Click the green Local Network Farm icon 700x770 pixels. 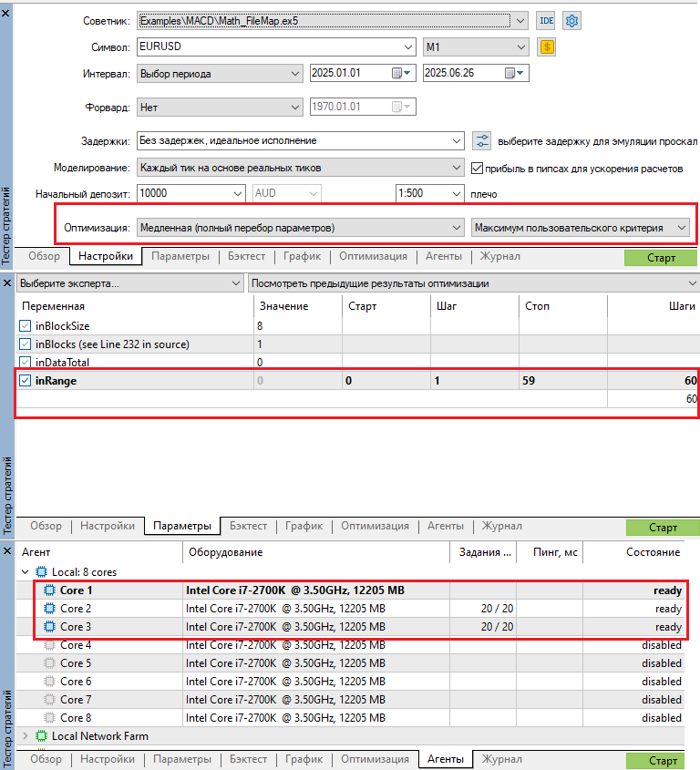click(41, 736)
